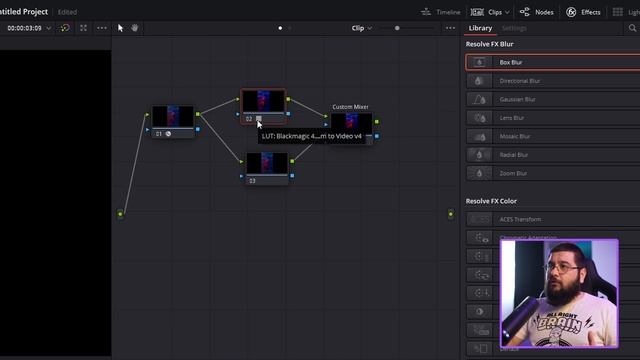Image resolution: width=640 pixels, height=360 pixels.
Task: Select the ACES Transform effect
Action: pos(553,219)
